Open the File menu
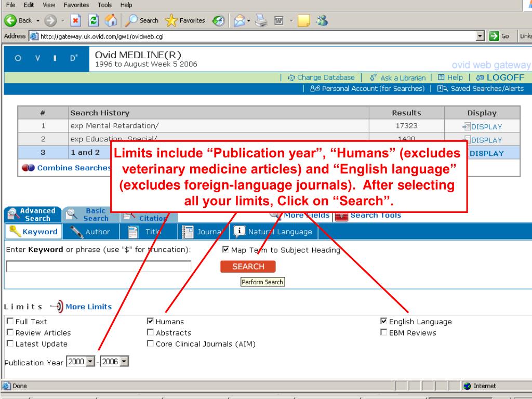The image size is (532, 399). (x=10, y=5)
